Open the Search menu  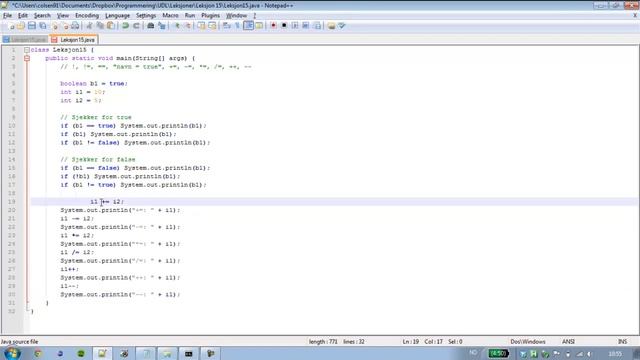(42, 16)
